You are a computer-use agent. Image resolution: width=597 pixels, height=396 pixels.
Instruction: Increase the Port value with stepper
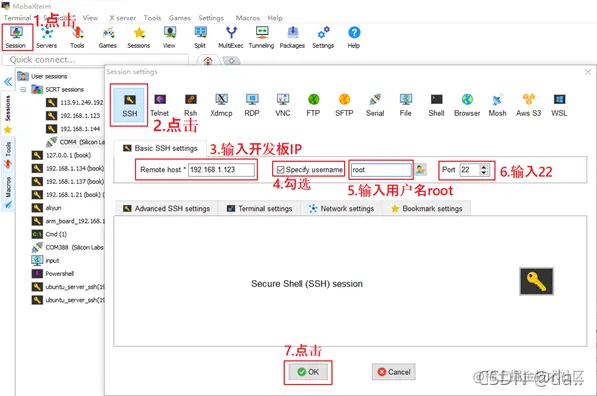(484, 167)
